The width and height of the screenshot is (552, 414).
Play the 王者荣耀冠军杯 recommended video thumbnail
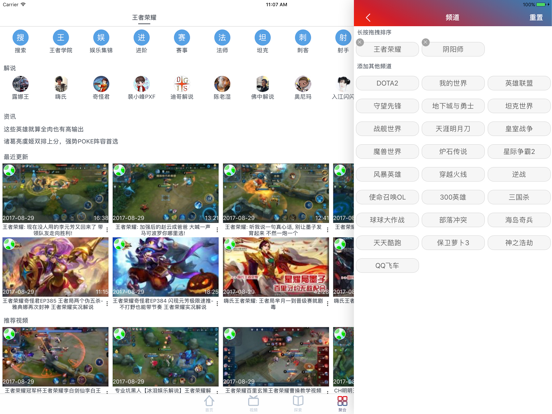(x=55, y=357)
